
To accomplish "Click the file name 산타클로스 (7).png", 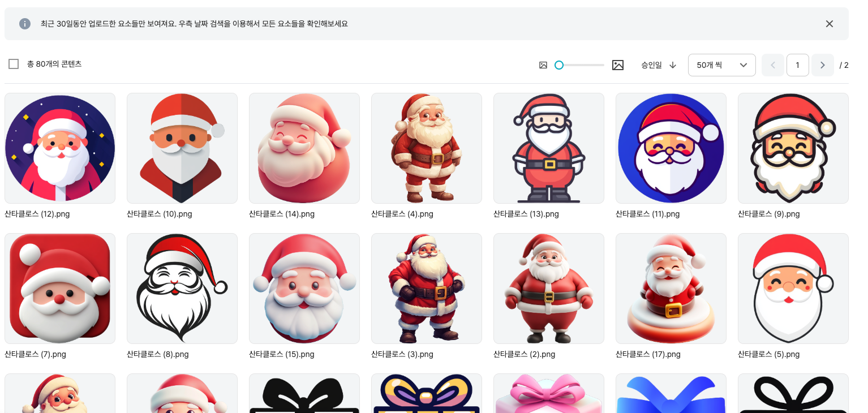I will [36, 354].
